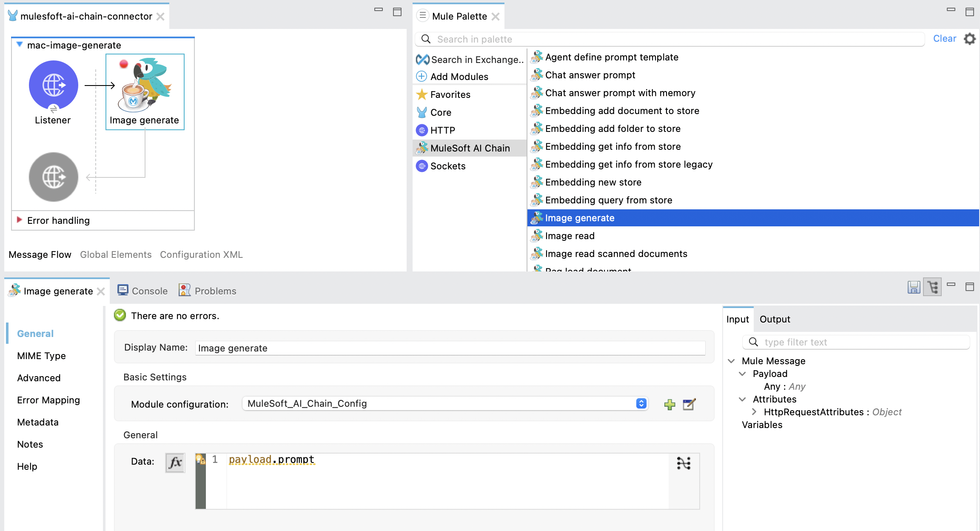The height and width of the screenshot is (531, 980).
Task: Click the save floppy disk icon in properties
Action: tap(914, 287)
